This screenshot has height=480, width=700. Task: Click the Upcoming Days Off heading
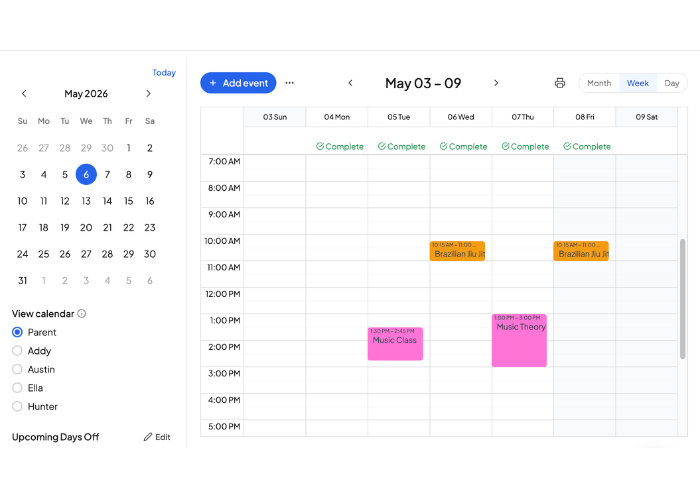(x=55, y=437)
